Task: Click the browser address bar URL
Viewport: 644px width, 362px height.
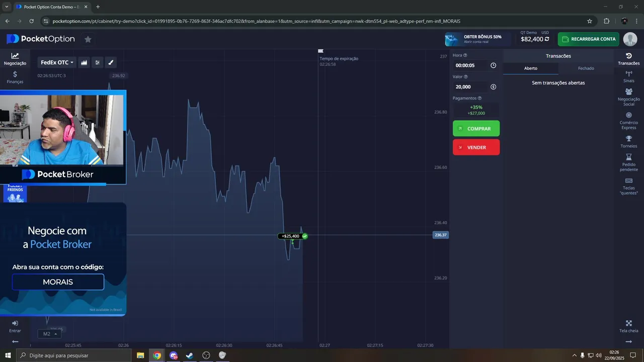Action: click(256, 21)
